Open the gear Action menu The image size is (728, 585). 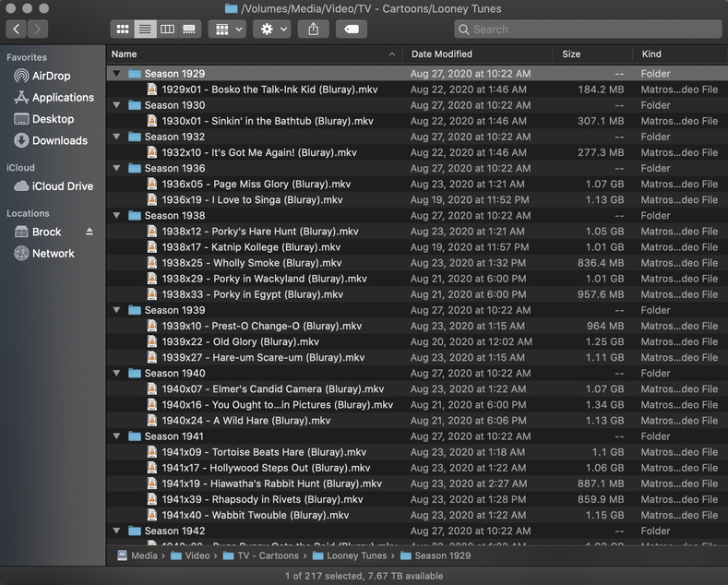pos(273,30)
